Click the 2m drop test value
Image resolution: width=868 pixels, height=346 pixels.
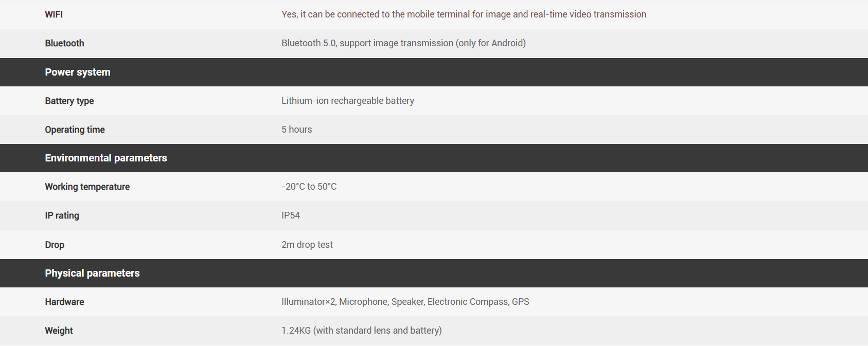[307, 245]
